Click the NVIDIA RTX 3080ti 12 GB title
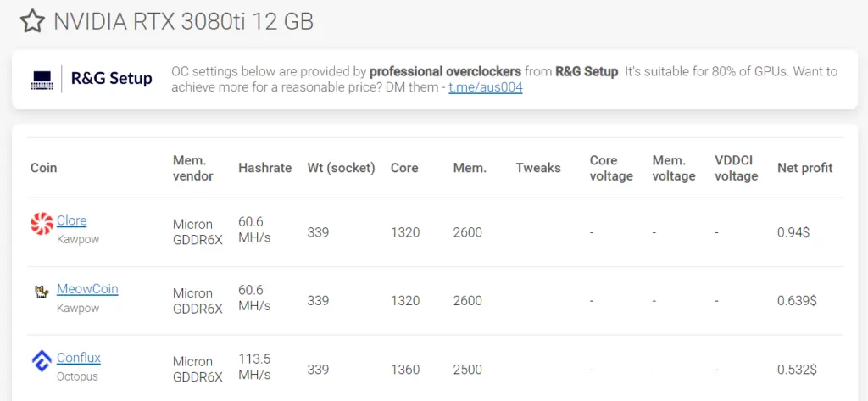 (183, 21)
